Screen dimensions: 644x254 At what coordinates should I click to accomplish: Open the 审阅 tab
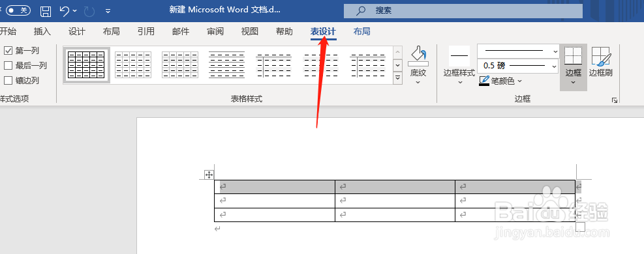point(215,31)
